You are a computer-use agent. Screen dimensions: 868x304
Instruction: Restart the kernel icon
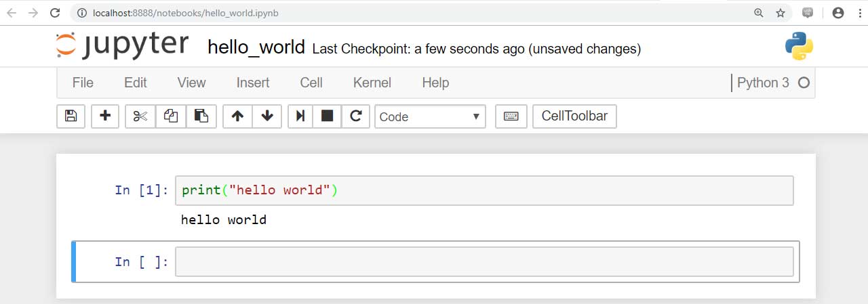point(355,116)
